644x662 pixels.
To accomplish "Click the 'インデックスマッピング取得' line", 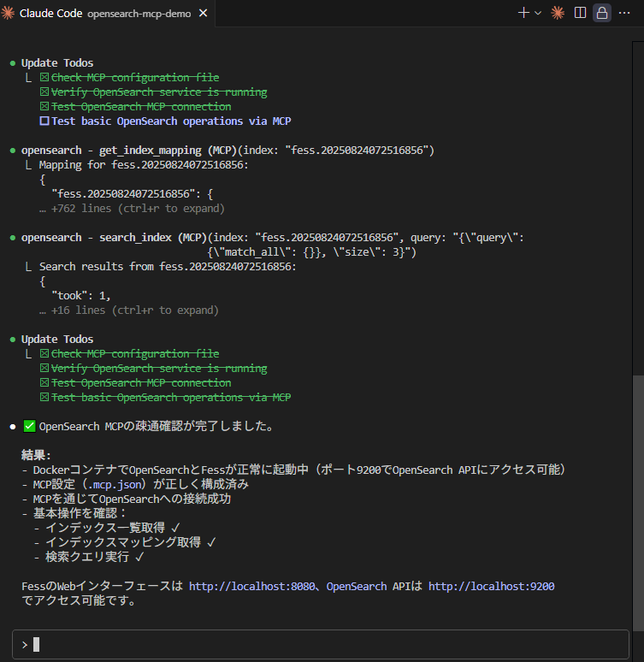I will tap(126, 542).
